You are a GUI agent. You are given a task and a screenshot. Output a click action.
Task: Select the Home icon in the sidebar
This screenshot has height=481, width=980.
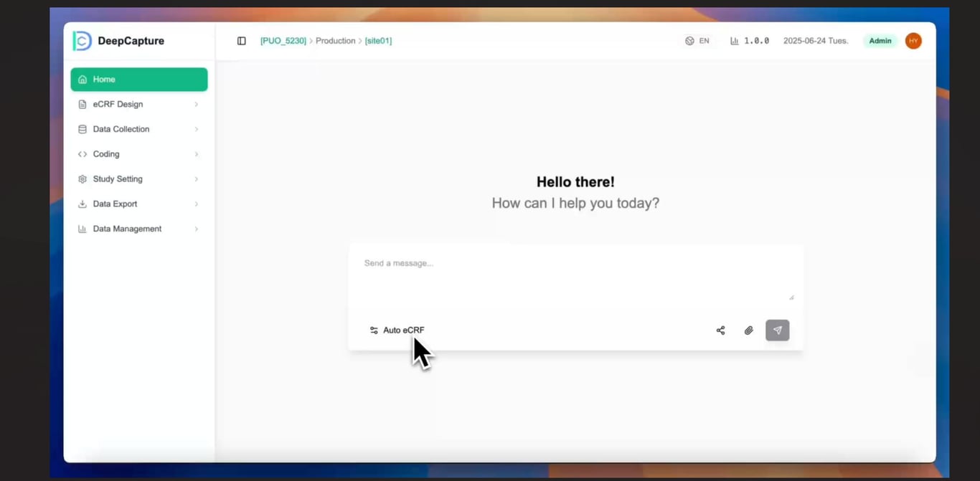tap(82, 79)
